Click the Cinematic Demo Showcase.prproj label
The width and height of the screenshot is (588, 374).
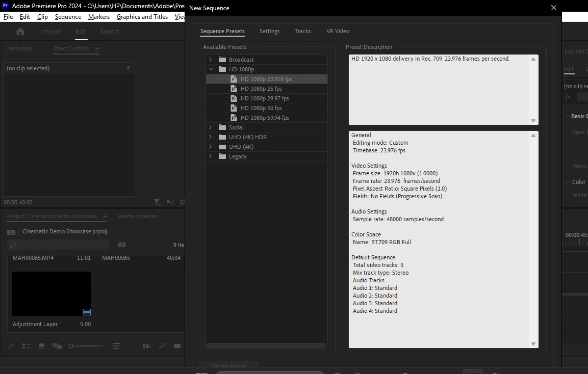(64, 232)
